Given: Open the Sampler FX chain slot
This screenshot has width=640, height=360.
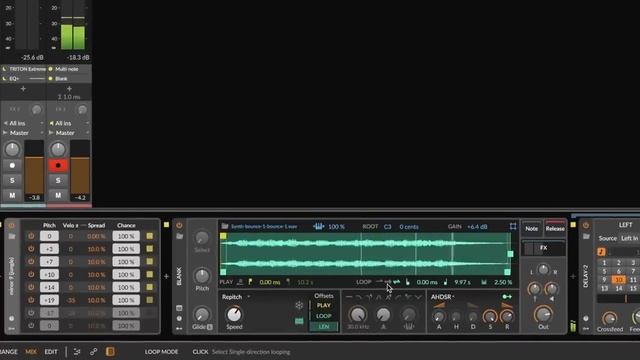Looking at the screenshot, I should 544,248.
